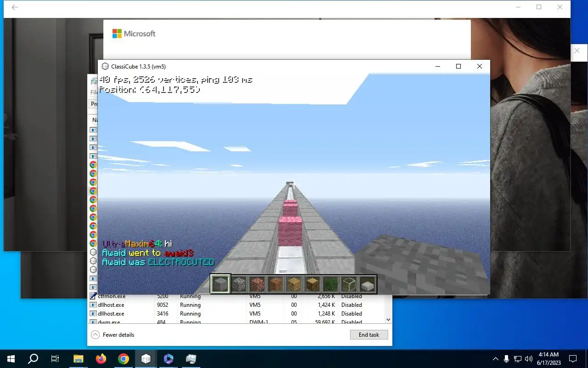Click the chat line 'UltraMaxim64: hi'
The height and width of the screenshot is (368, 588).
coord(137,244)
